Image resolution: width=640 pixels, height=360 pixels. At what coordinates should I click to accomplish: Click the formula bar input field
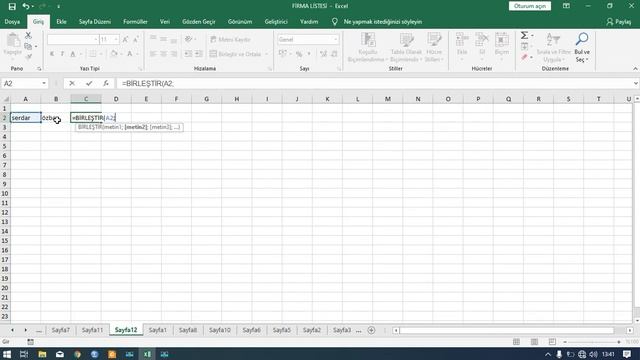tap(373, 83)
